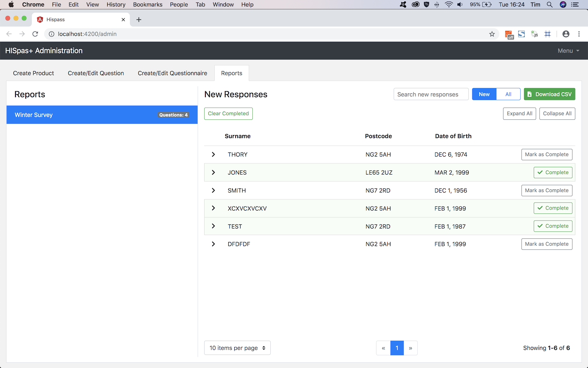Open Chrome's three-dot options menu
Image resolution: width=588 pixels, height=368 pixels.
pyautogui.click(x=579, y=34)
